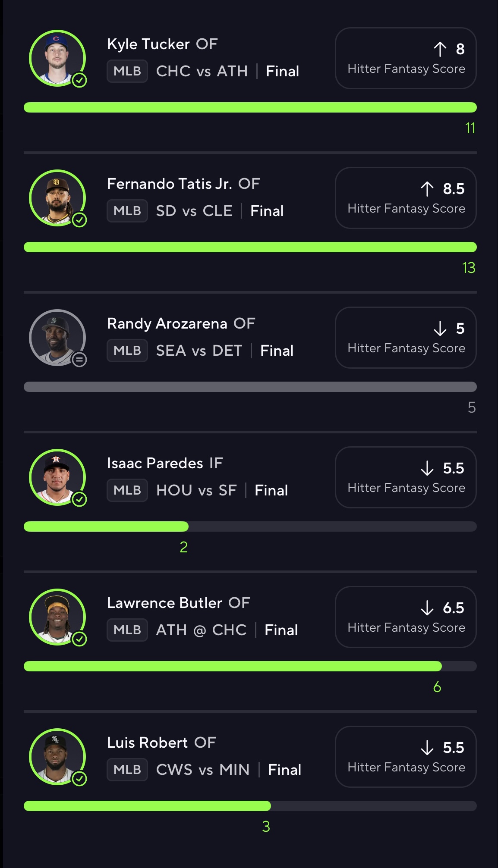Click Randy Arozarena's gray push status badge
The image size is (498, 868).
point(79,360)
